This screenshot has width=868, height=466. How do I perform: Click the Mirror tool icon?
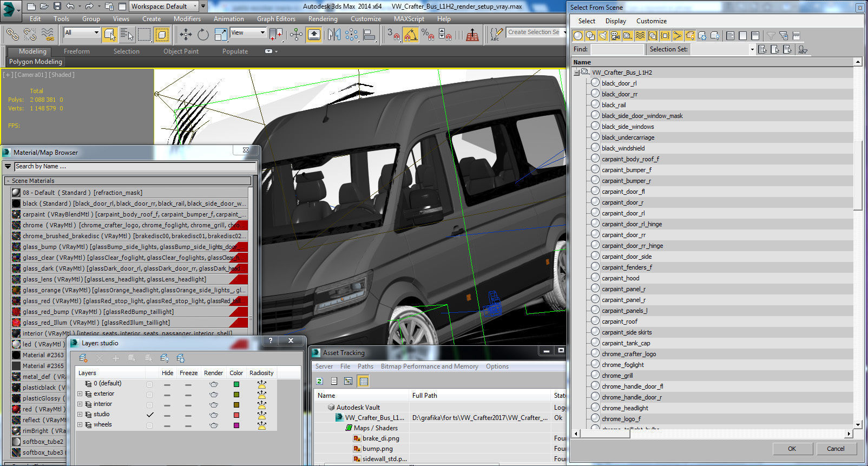(334, 35)
